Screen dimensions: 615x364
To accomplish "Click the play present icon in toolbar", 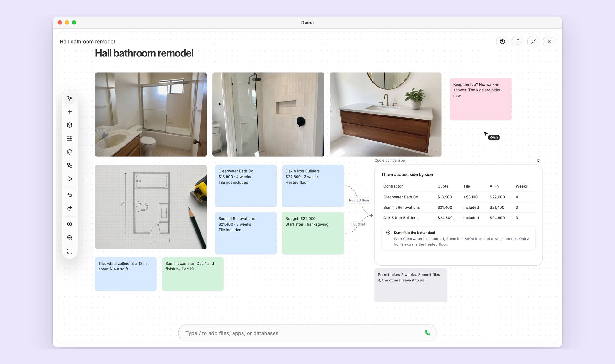I will pos(70,179).
